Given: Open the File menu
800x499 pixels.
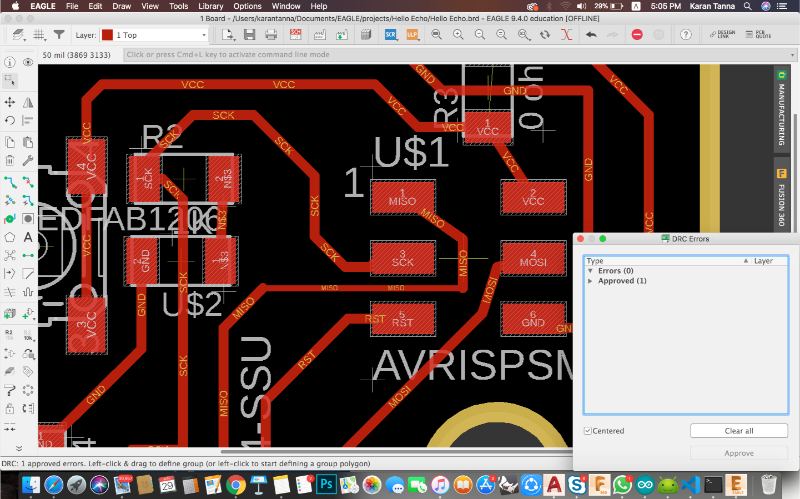Looking at the screenshot, I should tap(72, 6).
